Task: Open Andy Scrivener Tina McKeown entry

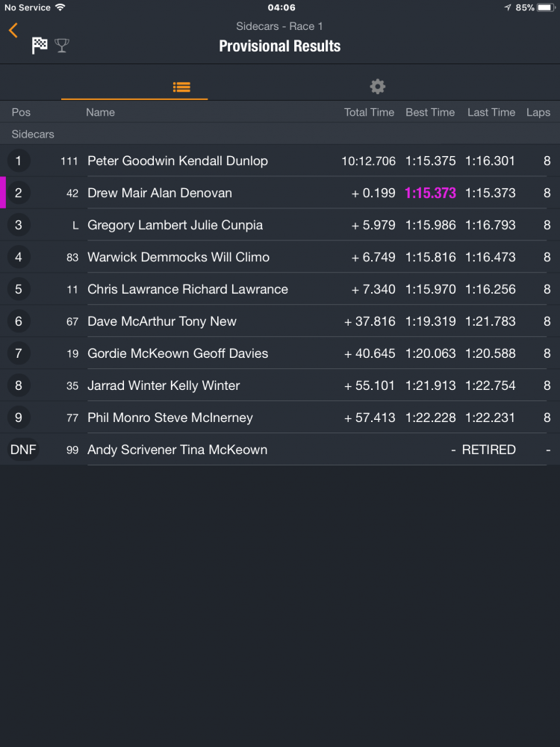Action: tap(178, 450)
